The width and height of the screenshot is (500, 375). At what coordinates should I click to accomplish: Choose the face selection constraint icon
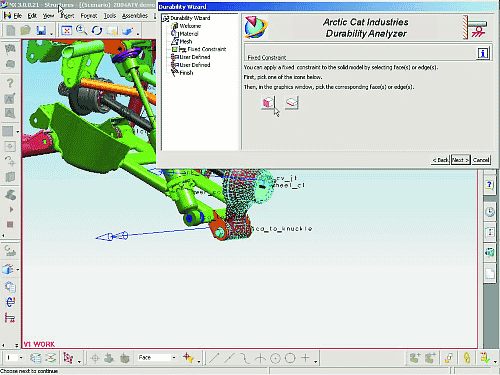click(268, 102)
